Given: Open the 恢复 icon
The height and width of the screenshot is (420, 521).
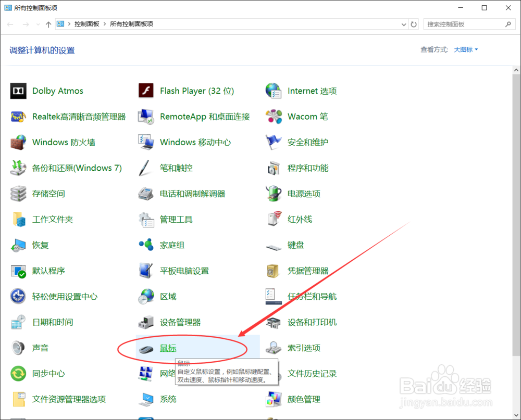Looking at the screenshot, I should click(x=18, y=245).
